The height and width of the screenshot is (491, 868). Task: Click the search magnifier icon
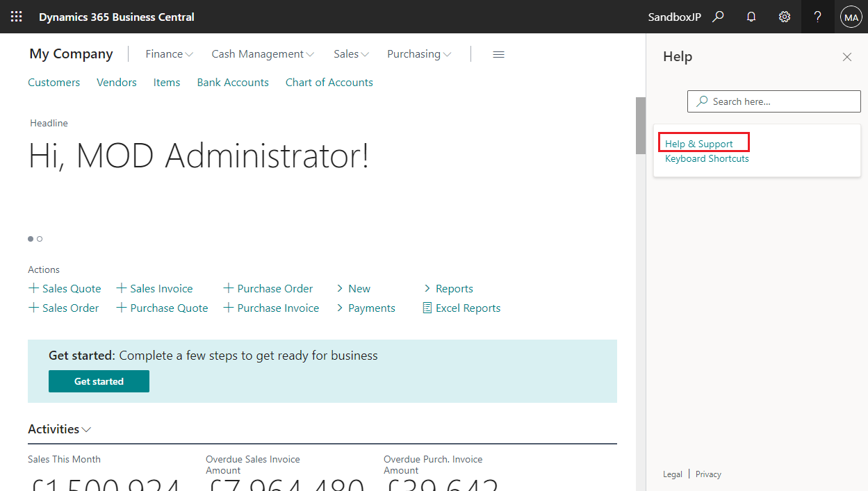[719, 16]
